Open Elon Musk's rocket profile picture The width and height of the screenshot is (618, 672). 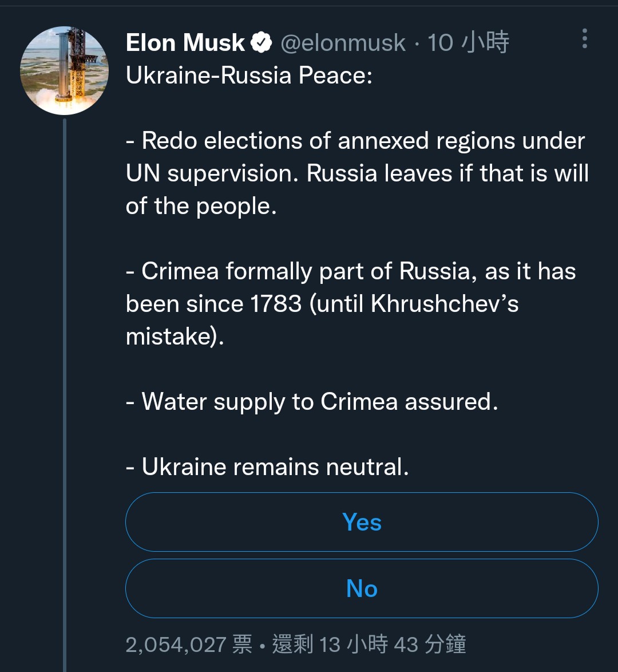pos(64,70)
